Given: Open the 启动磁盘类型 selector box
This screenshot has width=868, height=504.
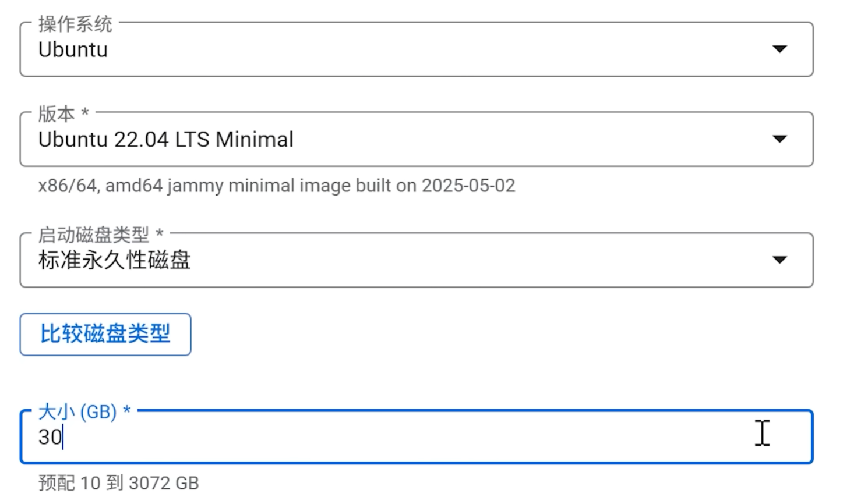Looking at the screenshot, I should click(x=416, y=260).
